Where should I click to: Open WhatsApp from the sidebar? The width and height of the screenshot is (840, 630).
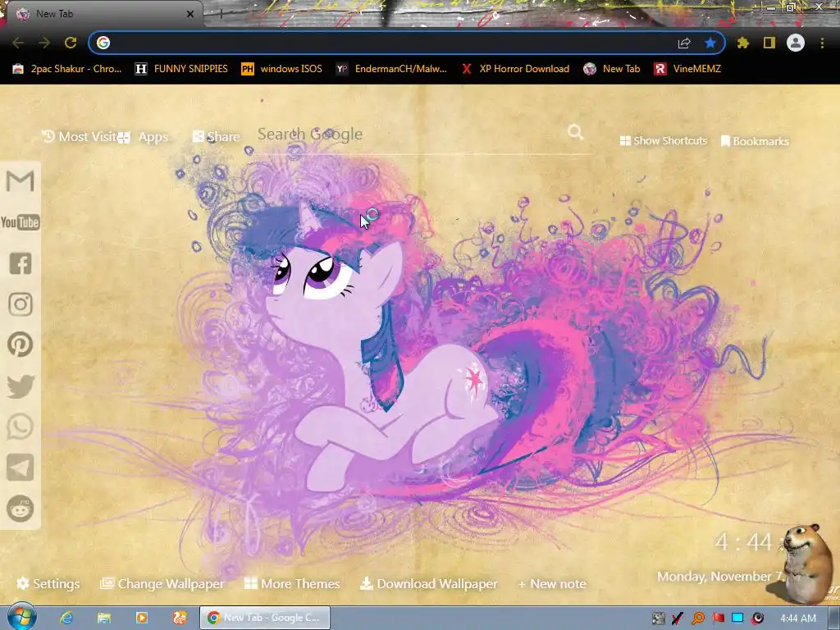tap(21, 427)
